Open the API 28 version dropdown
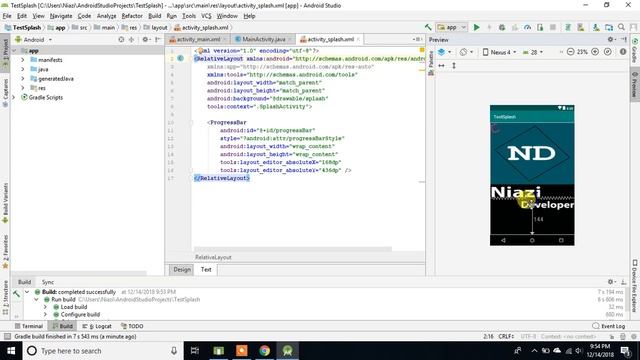Image resolution: width=640 pixels, height=360 pixels. pos(533,52)
